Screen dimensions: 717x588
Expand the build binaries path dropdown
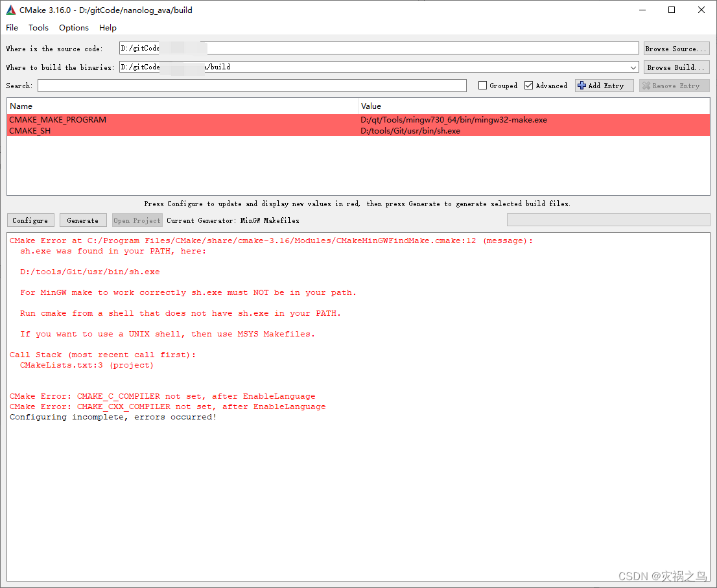click(633, 67)
